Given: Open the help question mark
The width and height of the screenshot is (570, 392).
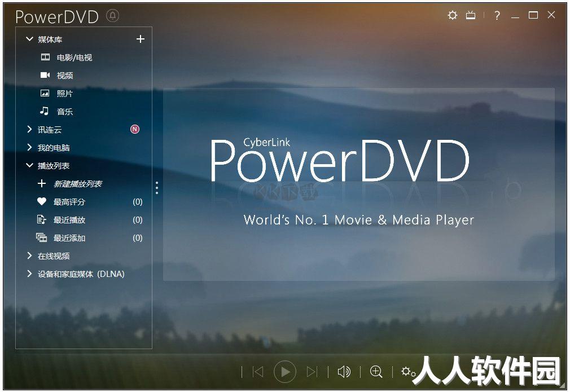Looking at the screenshot, I should click(497, 15).
